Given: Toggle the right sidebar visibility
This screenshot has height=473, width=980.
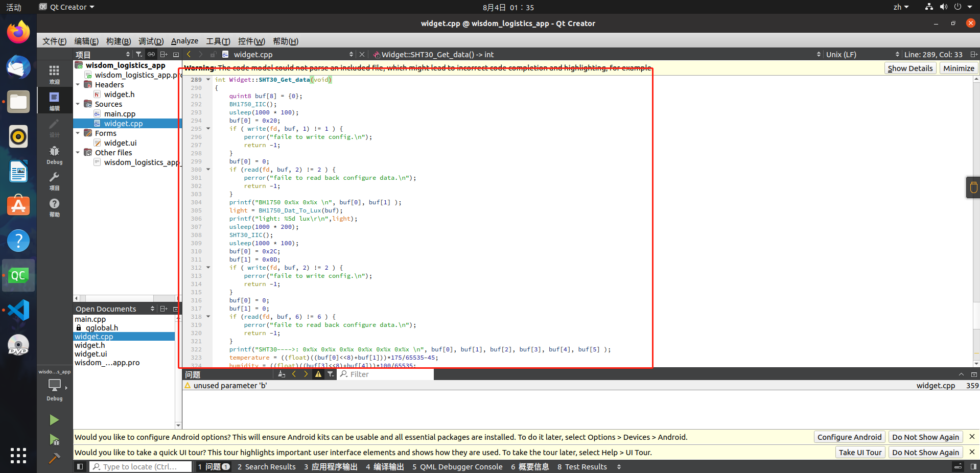Looking at the screenshot, I should point(973,466).
